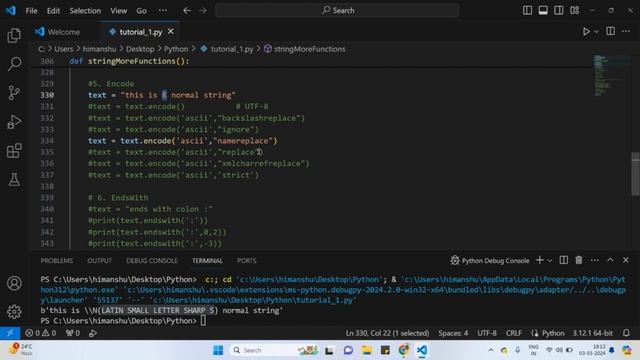Screen dimensions: 640x360
Task: Open the Source Control view
Action: [x=14, y=93]
